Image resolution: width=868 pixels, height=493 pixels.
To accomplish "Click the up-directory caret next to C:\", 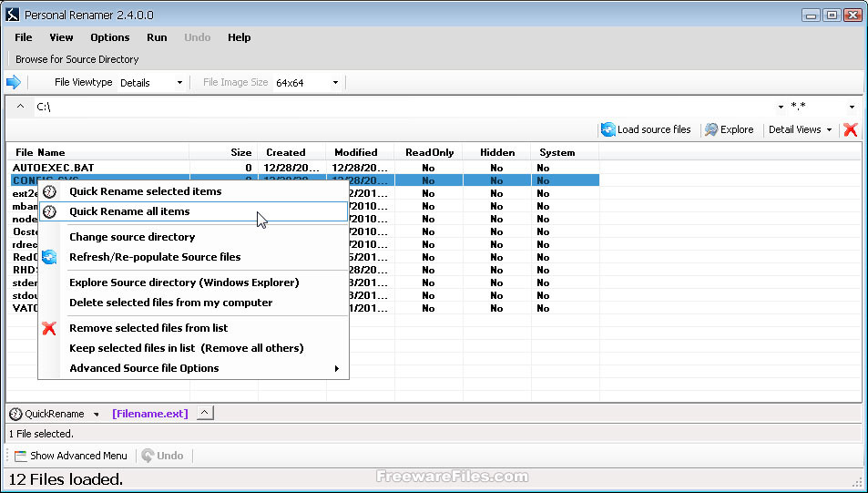I will pyautogui.click(x=20, y=107).
